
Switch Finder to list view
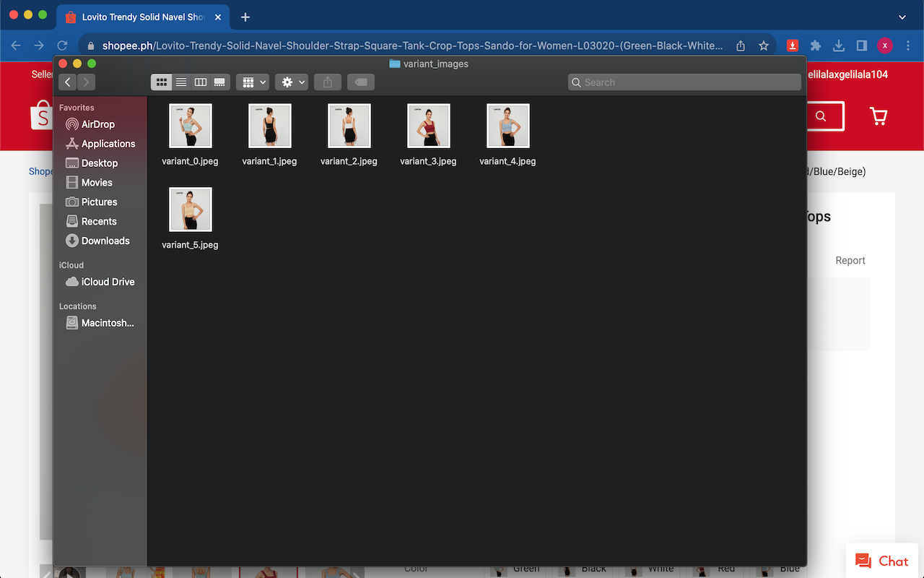181,82
